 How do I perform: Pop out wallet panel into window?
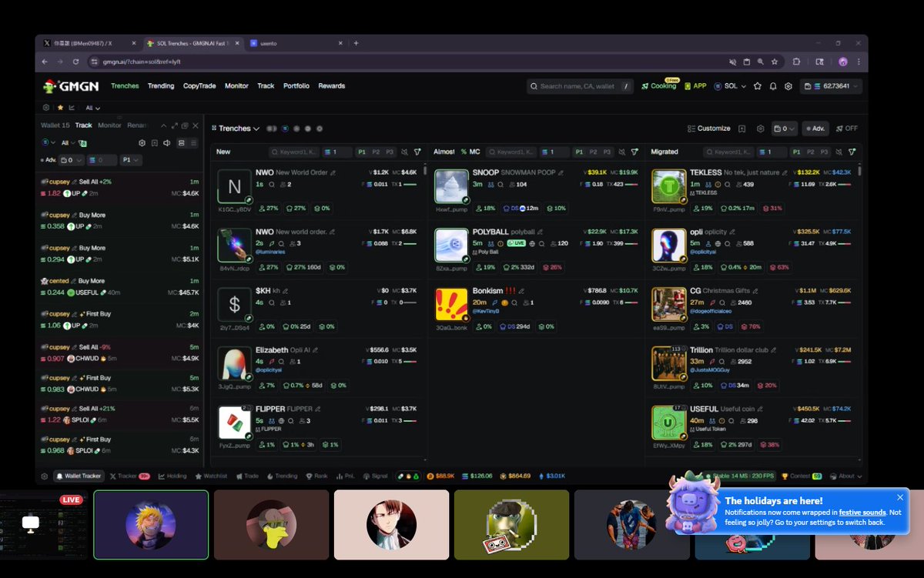pyautogui.click(x=185, y=125)
